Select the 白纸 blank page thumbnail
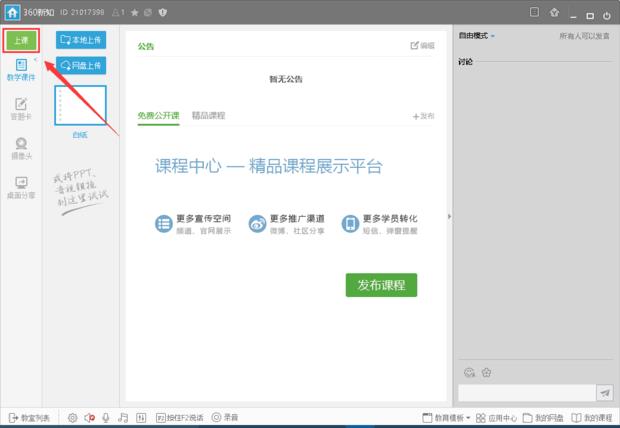 (x=80, y=108)
